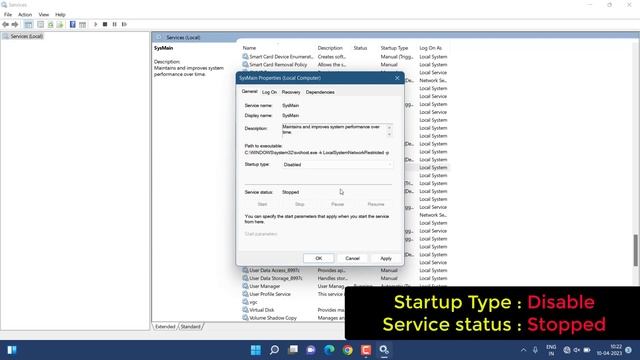Click the volume icon in system tray
640x360 pixels.
coord(576,350)
